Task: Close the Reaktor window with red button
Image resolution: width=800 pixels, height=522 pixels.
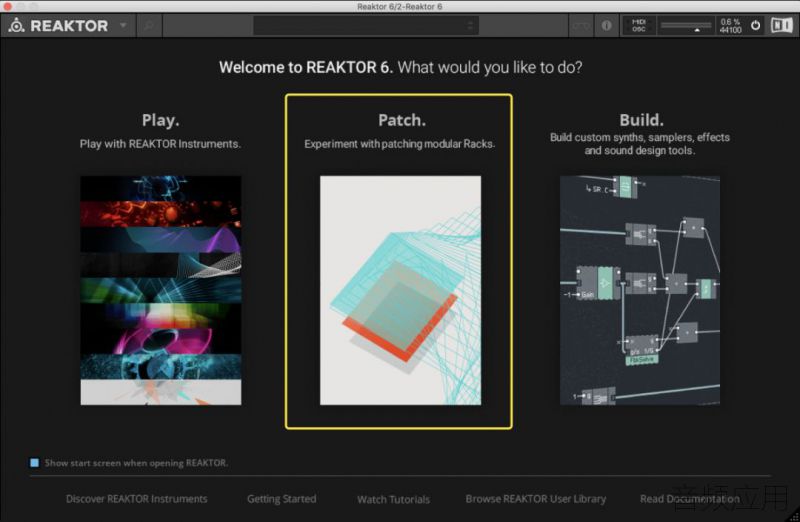Action: [7, 6]
